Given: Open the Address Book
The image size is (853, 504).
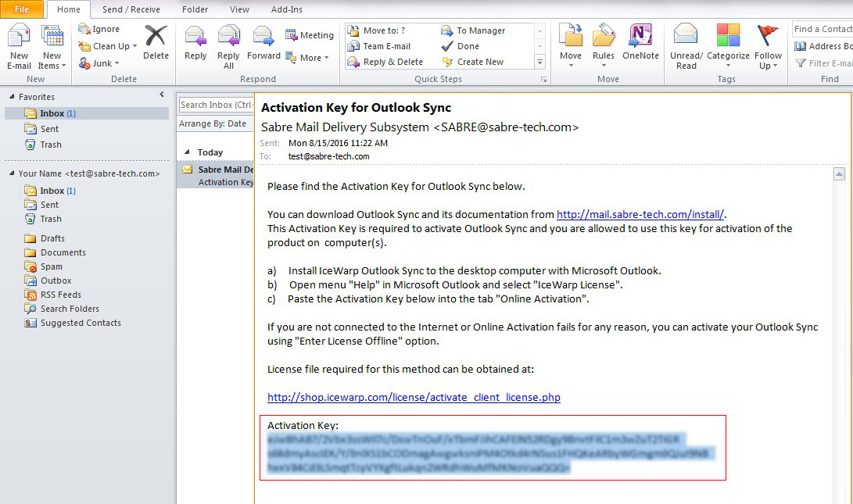Looking at the screenshot, I should point(823,46).
